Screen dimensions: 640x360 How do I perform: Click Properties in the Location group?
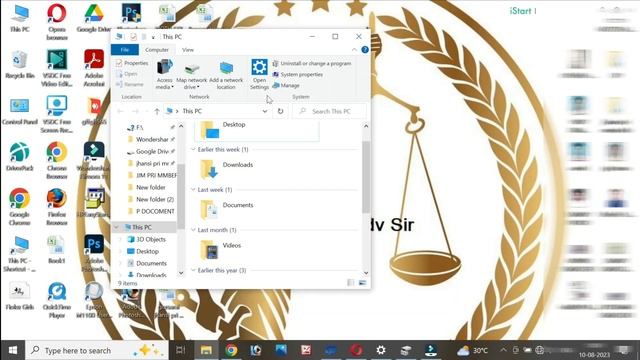132,63
